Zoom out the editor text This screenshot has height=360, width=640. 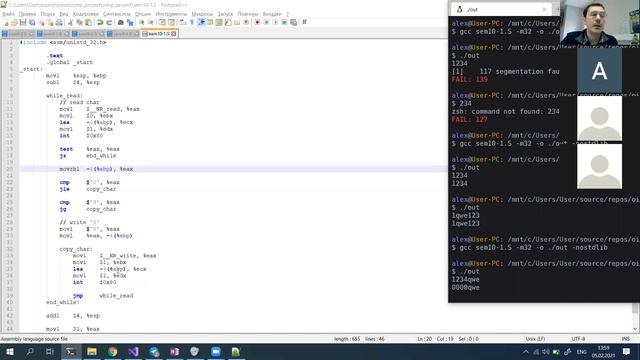[x=150, y=22]
